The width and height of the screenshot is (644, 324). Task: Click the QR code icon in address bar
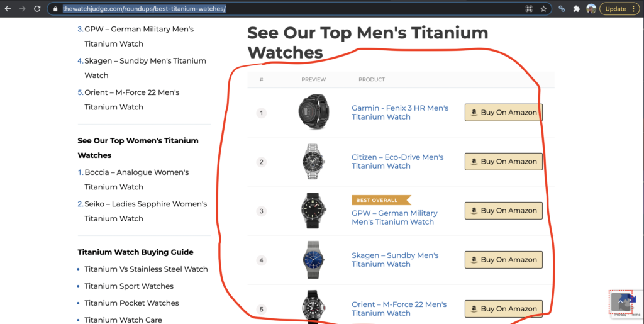(529, 9)
